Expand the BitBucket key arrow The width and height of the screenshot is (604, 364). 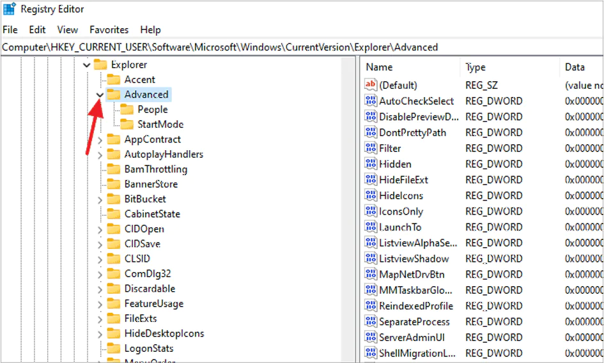tap(100, 199)
